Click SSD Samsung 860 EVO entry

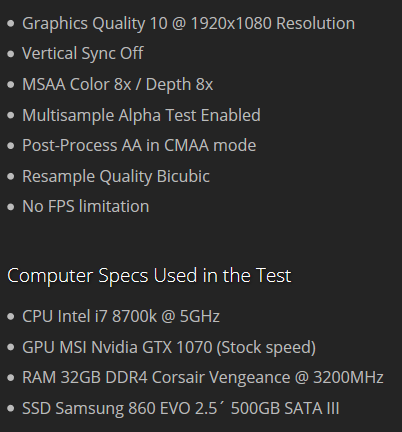coord(181,408)
